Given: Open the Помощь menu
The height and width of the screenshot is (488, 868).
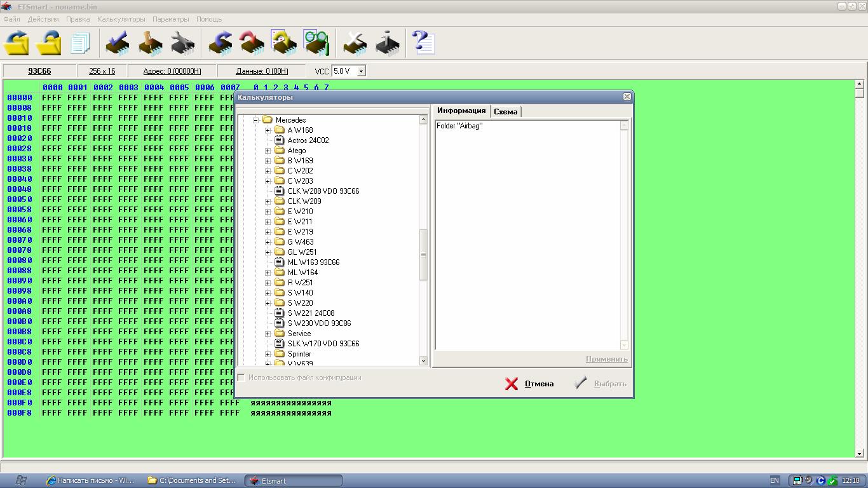Looking at the screenshot, I should [209, 19].
